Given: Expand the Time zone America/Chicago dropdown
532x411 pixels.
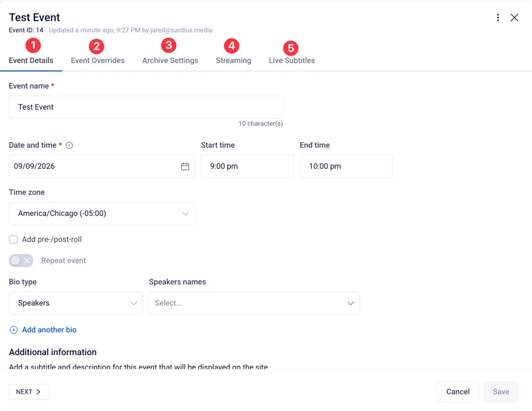Looking at the screenshot, I should [102, 213].
